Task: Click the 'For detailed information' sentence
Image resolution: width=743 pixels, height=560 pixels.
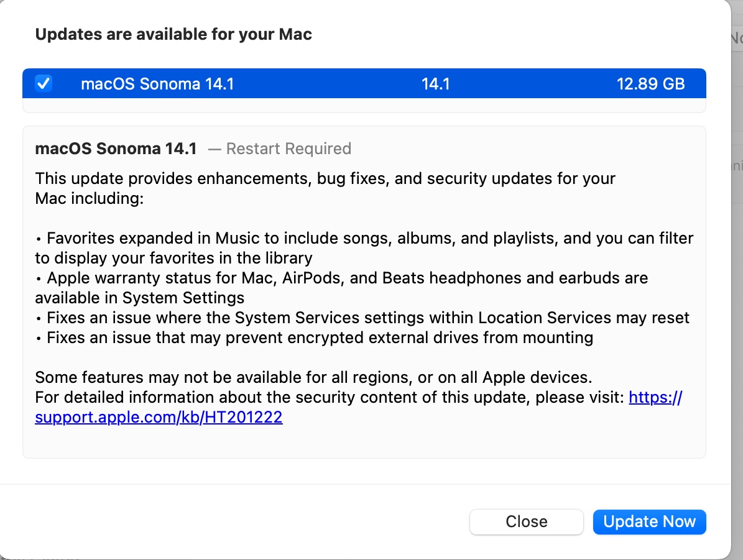Action: tap(328, 397)
